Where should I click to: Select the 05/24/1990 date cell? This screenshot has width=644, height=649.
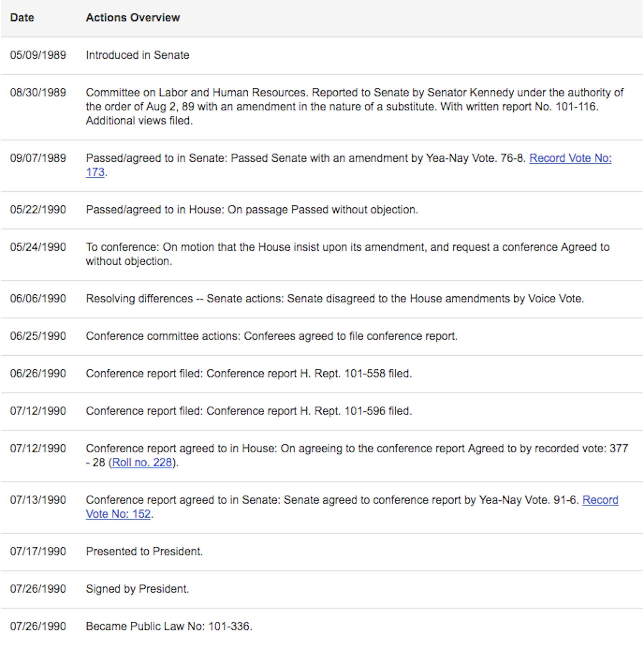(x=38, y=247)
